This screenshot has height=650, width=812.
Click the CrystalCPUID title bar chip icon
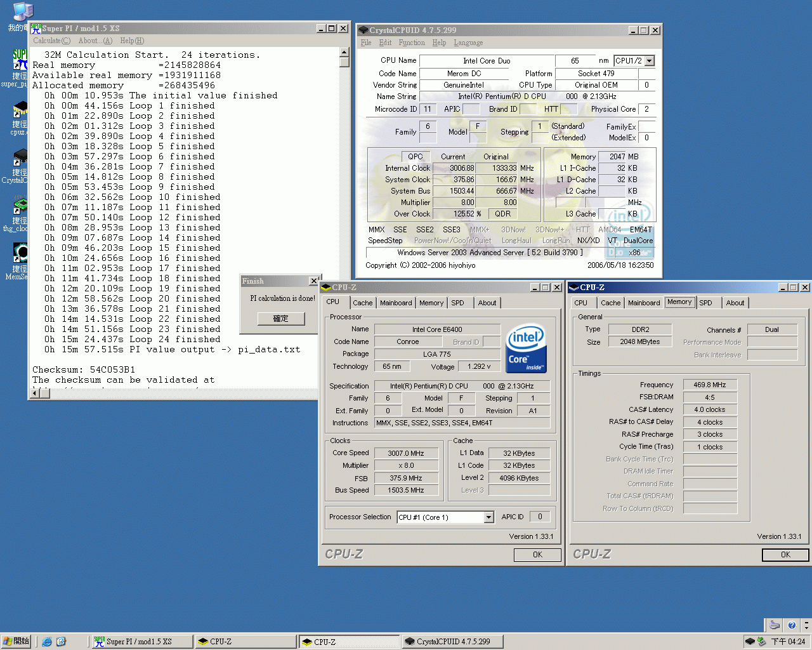pyautogui.click(x=363, y=30)
